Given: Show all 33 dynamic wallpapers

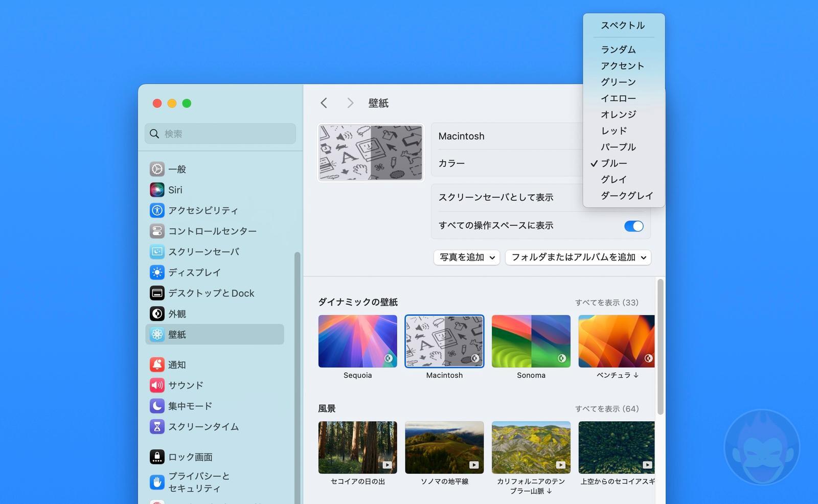Looking at the screenshot, I should point(607,303).
